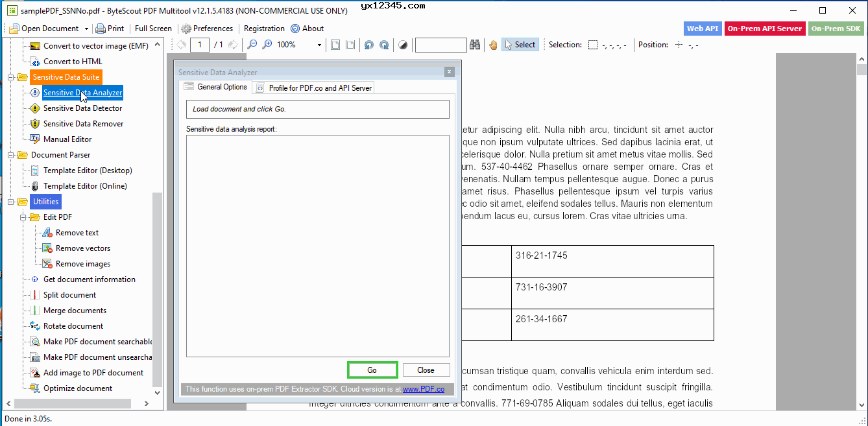868x426 pixels.
Task: Toggle the Select cursor tool
Action: tap(520, 45)
